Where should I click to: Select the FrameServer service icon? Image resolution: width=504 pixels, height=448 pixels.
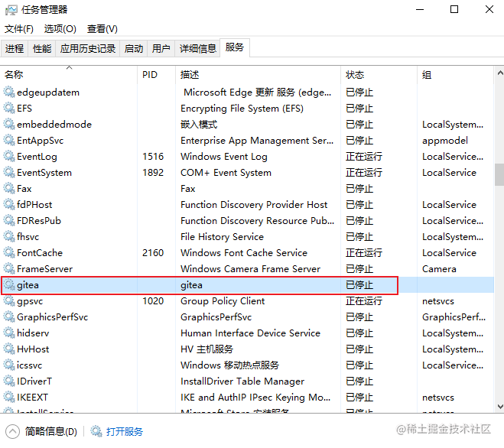pos(9,269)
